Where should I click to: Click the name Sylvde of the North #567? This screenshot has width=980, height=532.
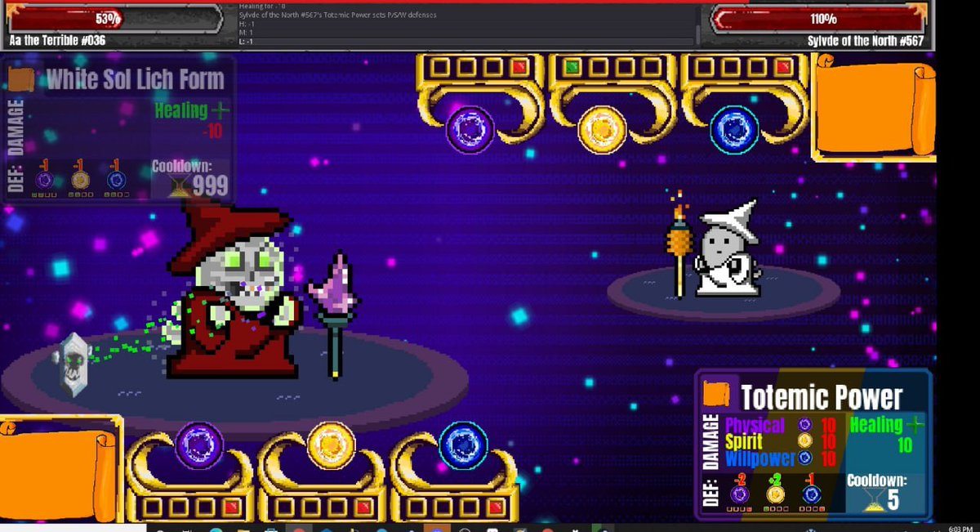tap(866, 40)
